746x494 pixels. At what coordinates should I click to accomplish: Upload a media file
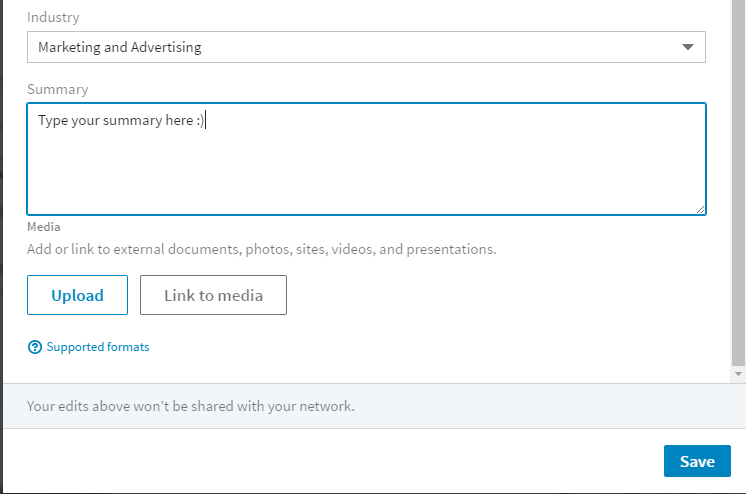pyautogui.click(x=78, y=295)
